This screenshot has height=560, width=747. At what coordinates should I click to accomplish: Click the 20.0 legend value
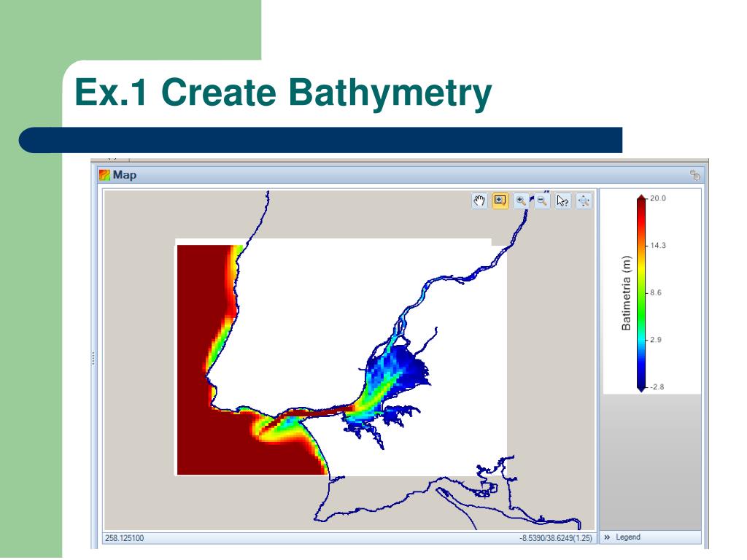click(658, 198)
